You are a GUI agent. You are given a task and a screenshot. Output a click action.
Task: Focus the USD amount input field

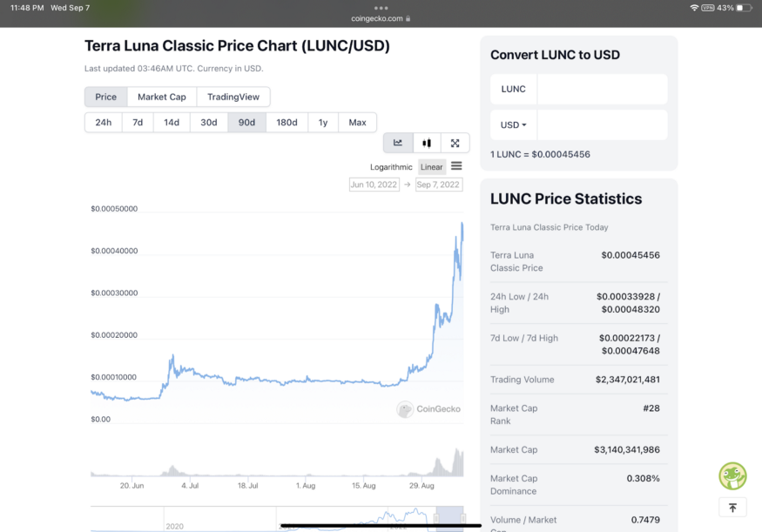click(602, 125)
